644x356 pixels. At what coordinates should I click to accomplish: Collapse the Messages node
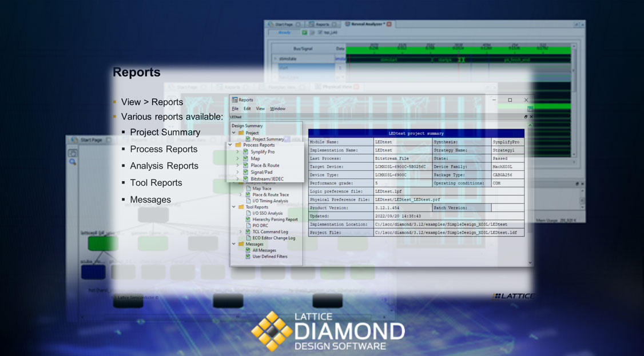pyautogui.click(x=234, y=244)
